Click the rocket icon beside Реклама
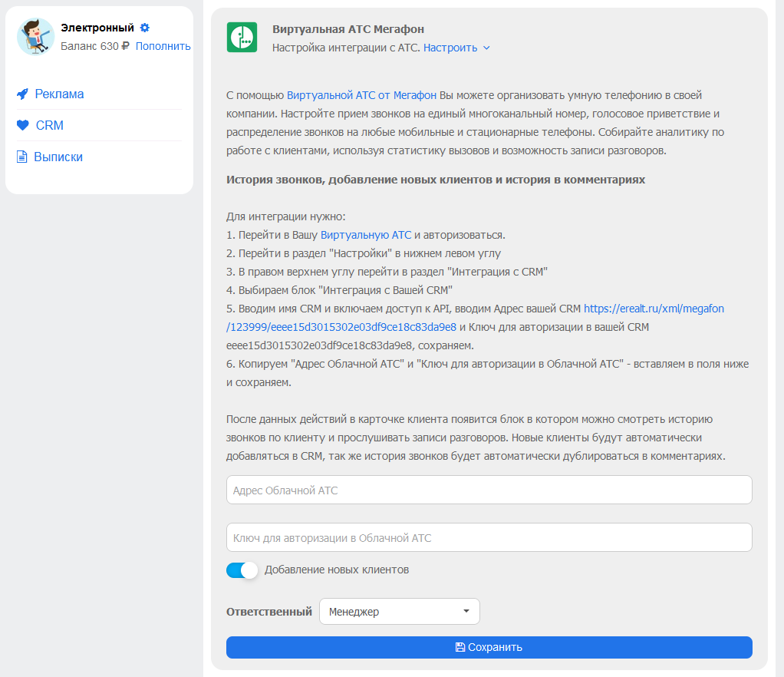Screen dimensions: 784x677 (22, 94)
